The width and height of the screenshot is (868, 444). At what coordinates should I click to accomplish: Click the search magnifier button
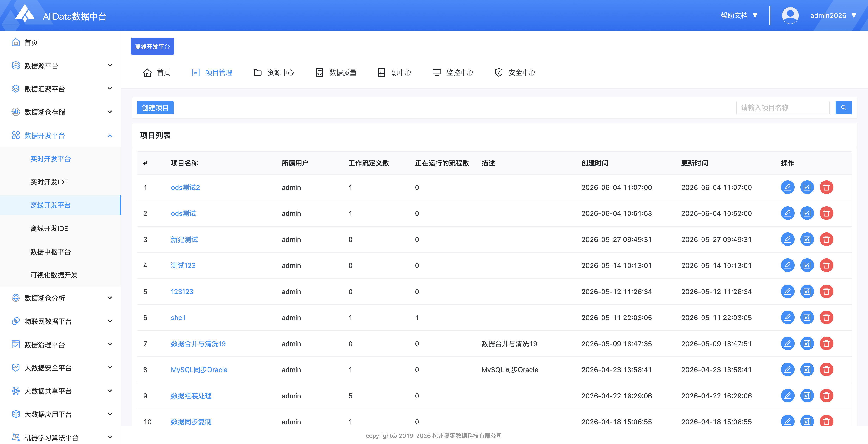843,108
